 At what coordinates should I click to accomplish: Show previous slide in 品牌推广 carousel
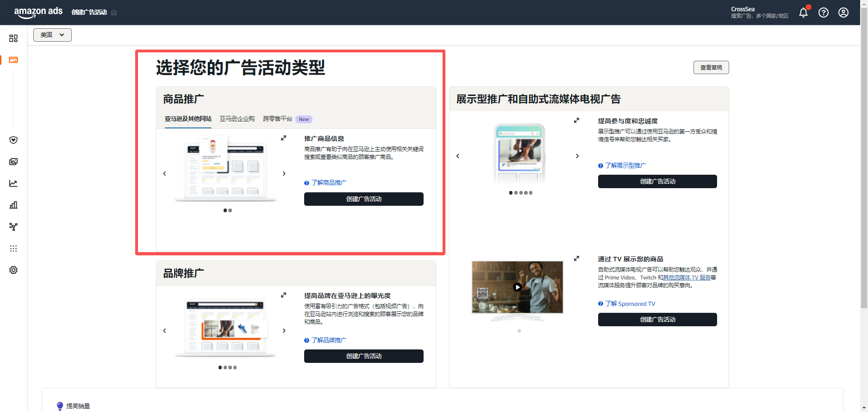pos(164,330)
